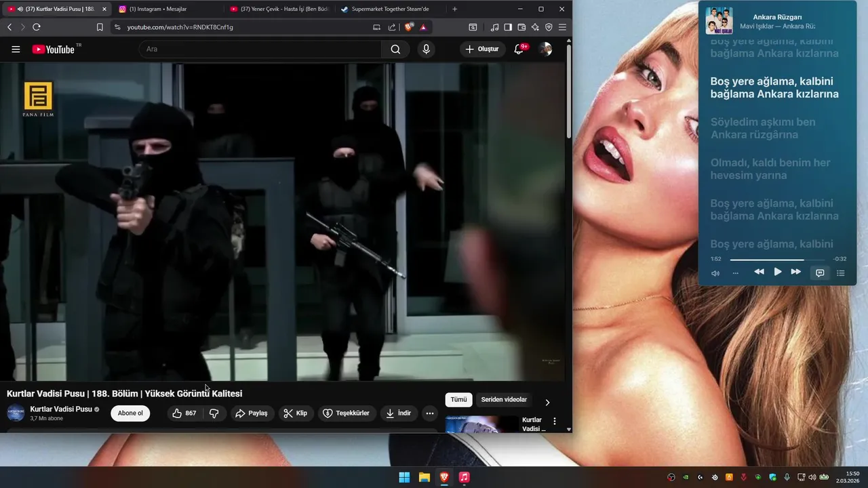Click the address bar URL
The image size is (868, 488).
(x=180, y=27)
